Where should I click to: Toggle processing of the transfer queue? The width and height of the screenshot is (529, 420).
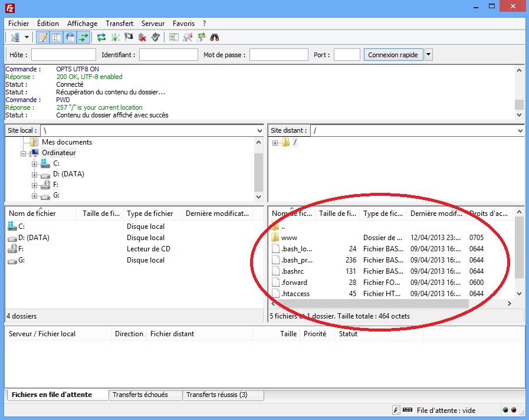pyautogui.click(x=115, y=37)
